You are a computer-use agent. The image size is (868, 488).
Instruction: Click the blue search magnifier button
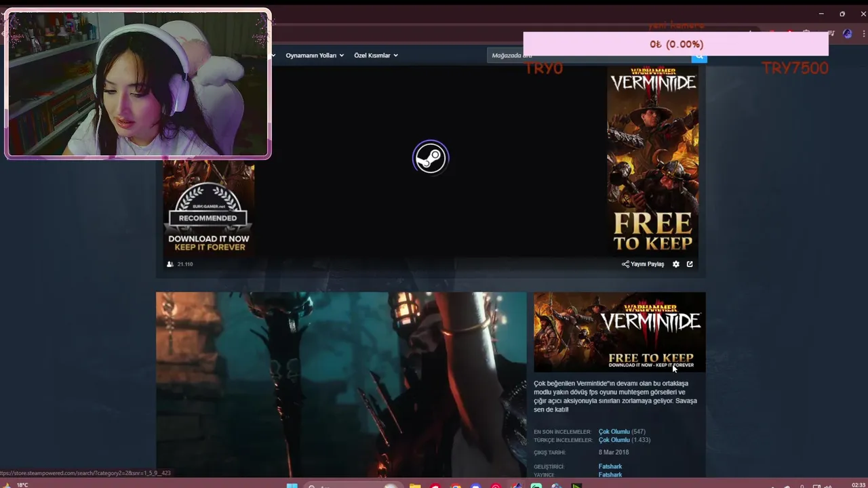tap(698, 57)
